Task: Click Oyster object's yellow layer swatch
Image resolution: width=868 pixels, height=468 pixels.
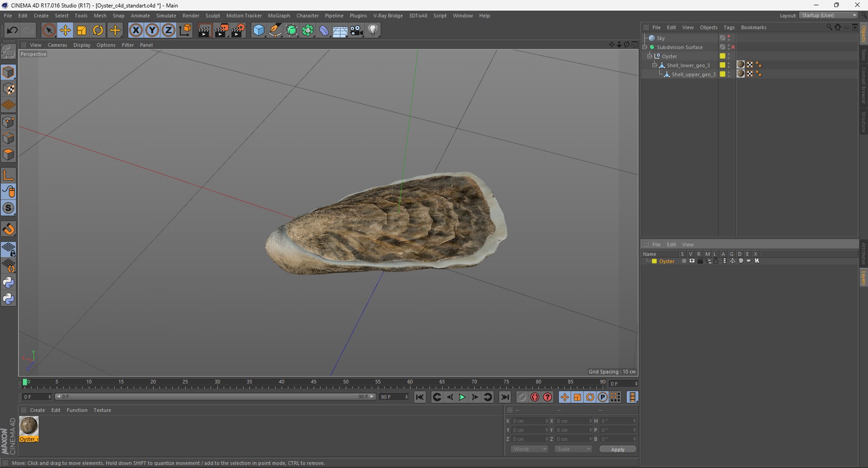Action: pyautogui.click(x=722, y=56)
